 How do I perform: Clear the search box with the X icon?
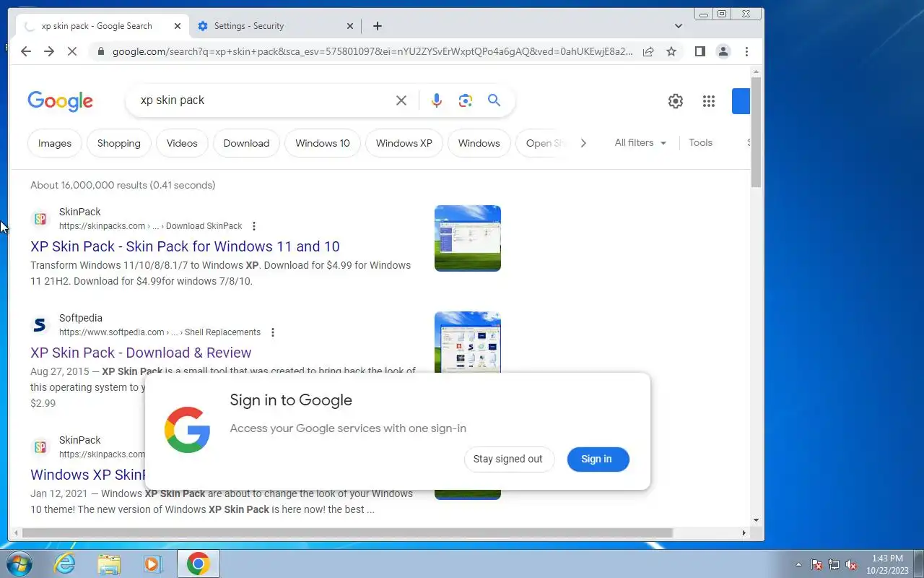tap(401, 100)
